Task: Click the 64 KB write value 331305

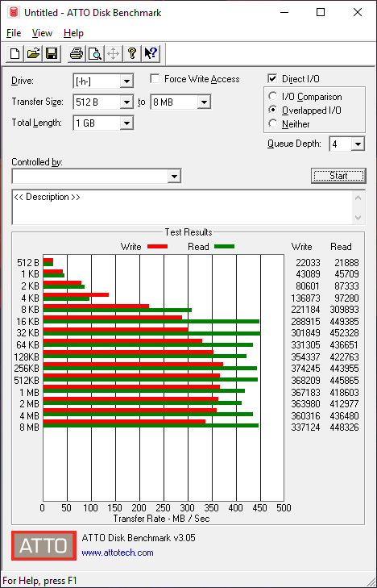Action: [x=305, y=345]
